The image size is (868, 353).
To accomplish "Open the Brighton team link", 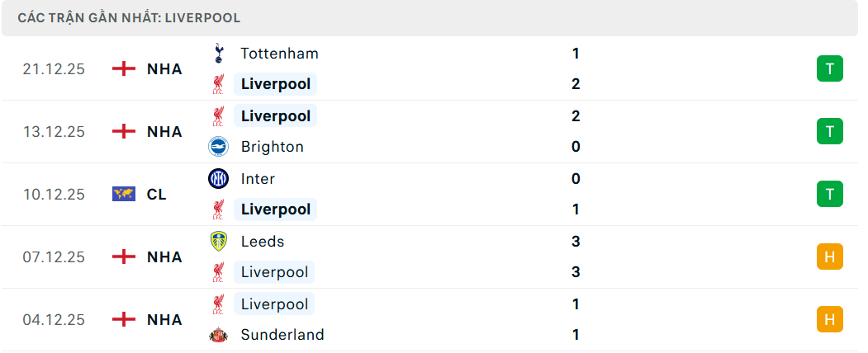I will click(x=272, y=147).
